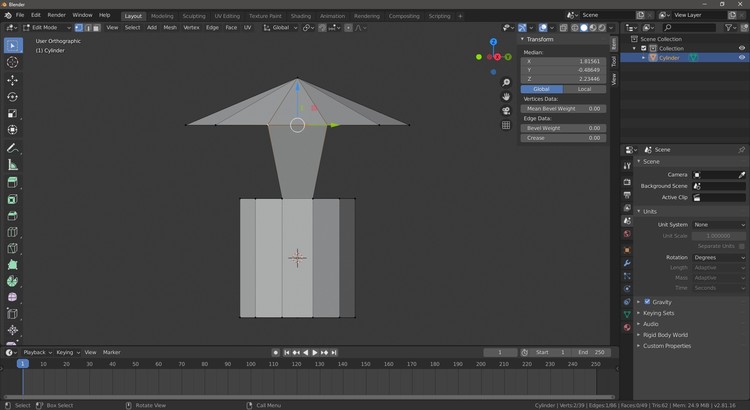Activate the Rotate tool
This screenshot has height=410, width=750.
pyautogui.click(x=12, y=97)
